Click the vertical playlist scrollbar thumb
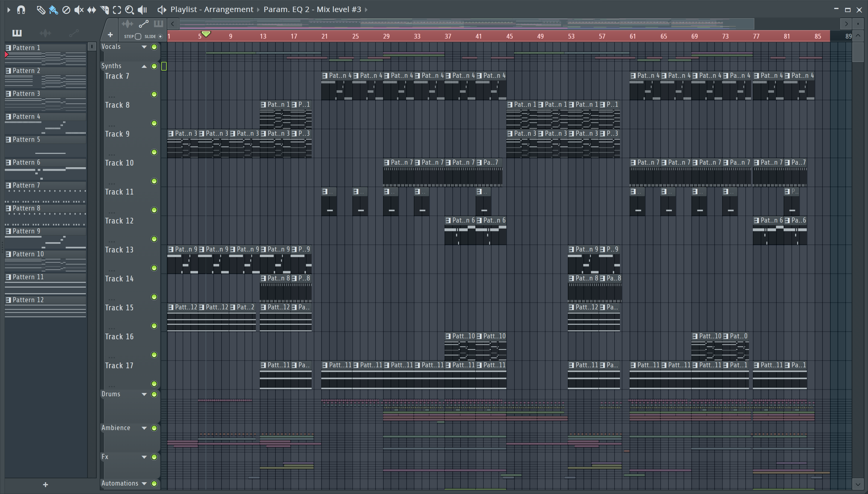This screenshot has height=494, width=868. coord(858,52)
